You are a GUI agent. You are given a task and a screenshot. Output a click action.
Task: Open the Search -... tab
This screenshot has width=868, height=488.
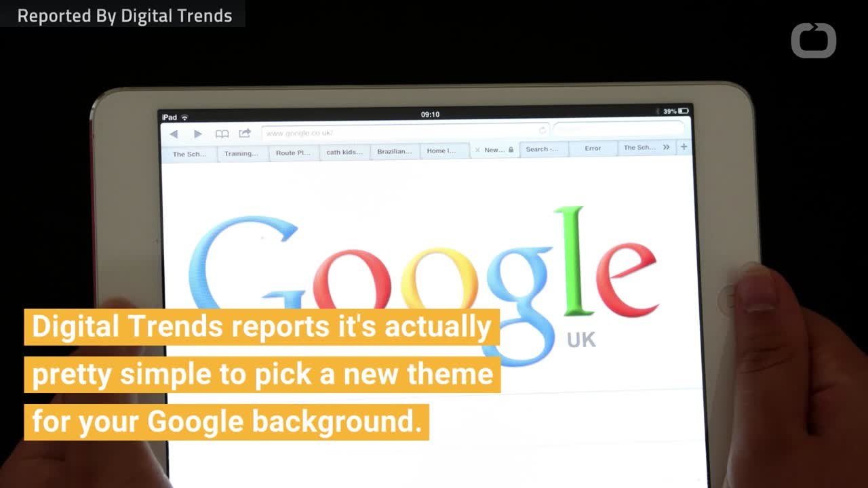click(x=542, y=149)
